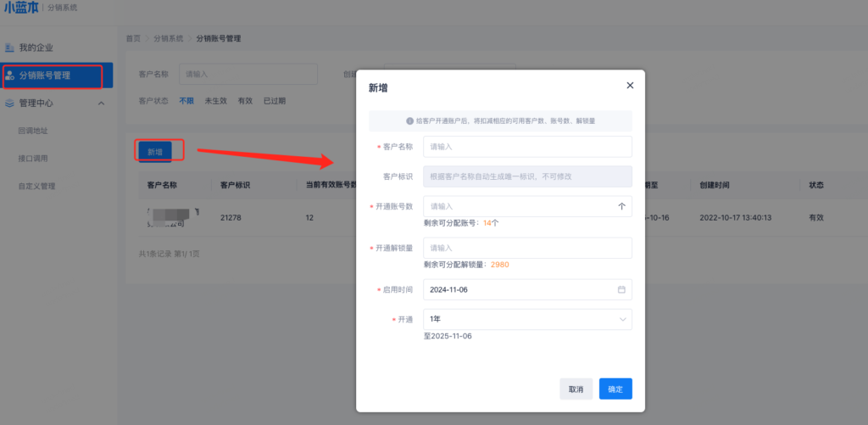The image size is (868, 425).
Task: Open the 开通 duration dropdown showing 1年
Action: click(x=527, y=319)
